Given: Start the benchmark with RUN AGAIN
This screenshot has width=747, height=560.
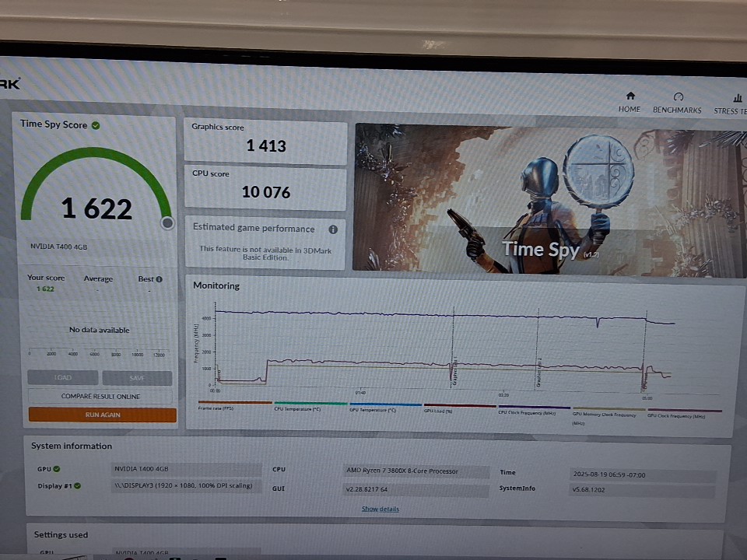Looking at the screenshot, I should [x=103, y=415].
